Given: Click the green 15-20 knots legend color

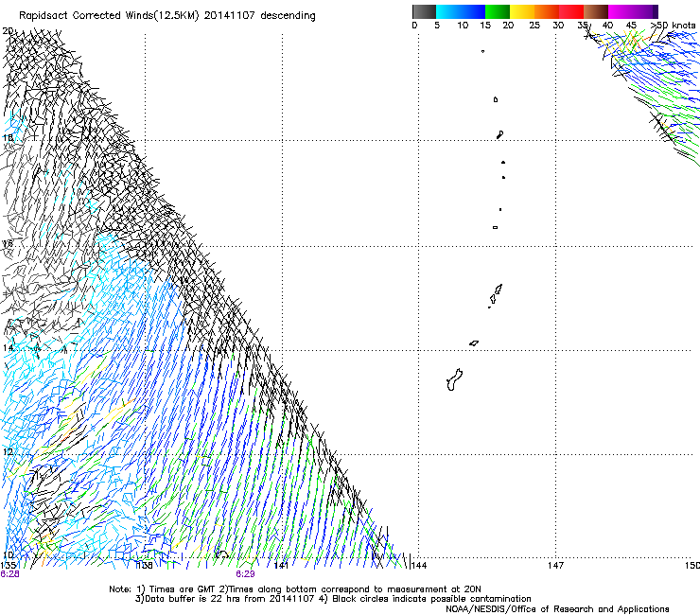Looking at the screenshot, I should click(498, 11).
